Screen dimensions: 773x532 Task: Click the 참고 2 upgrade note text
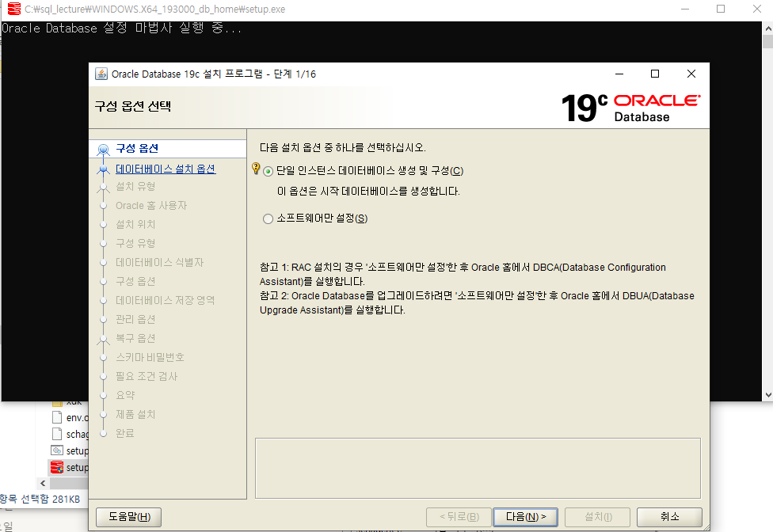pyautogui.click(x=477, y=303)
